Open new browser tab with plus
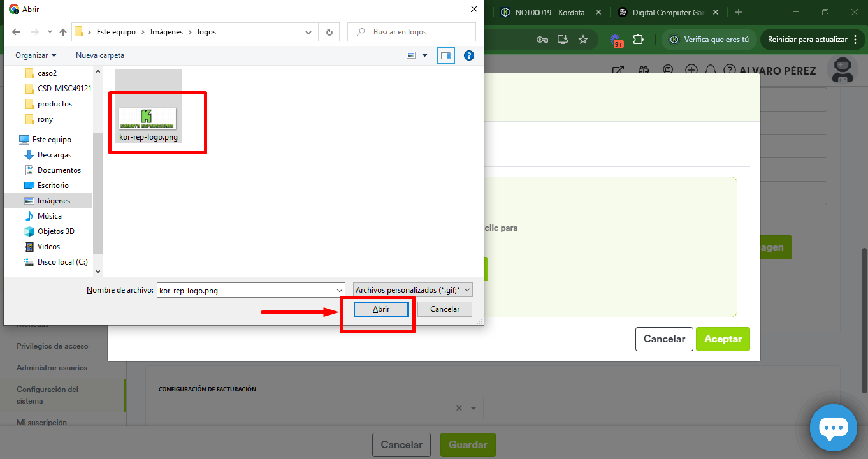The height and width of the screenshot is (459, 868). (739, 12)
